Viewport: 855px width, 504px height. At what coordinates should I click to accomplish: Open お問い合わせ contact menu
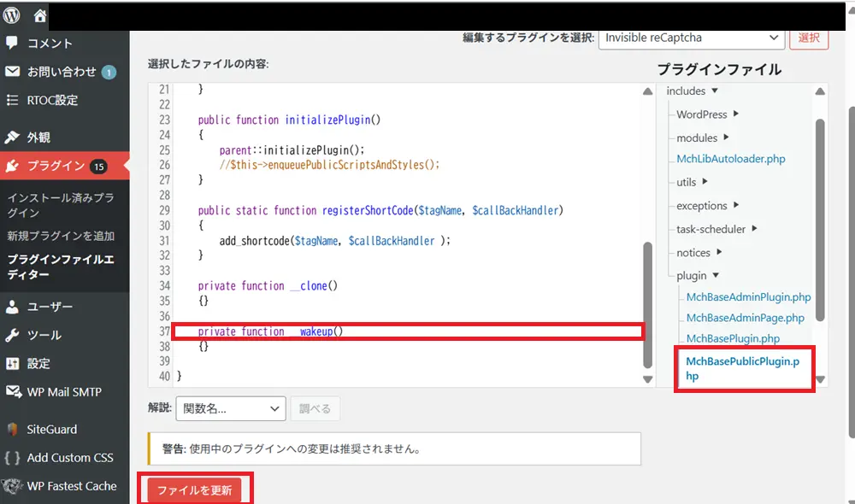62,72
